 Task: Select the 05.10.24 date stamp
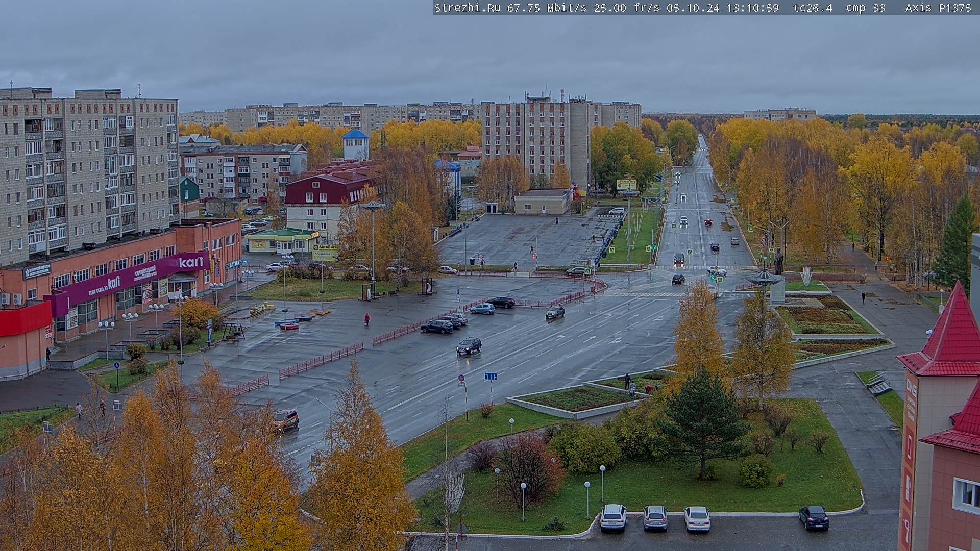693,8
